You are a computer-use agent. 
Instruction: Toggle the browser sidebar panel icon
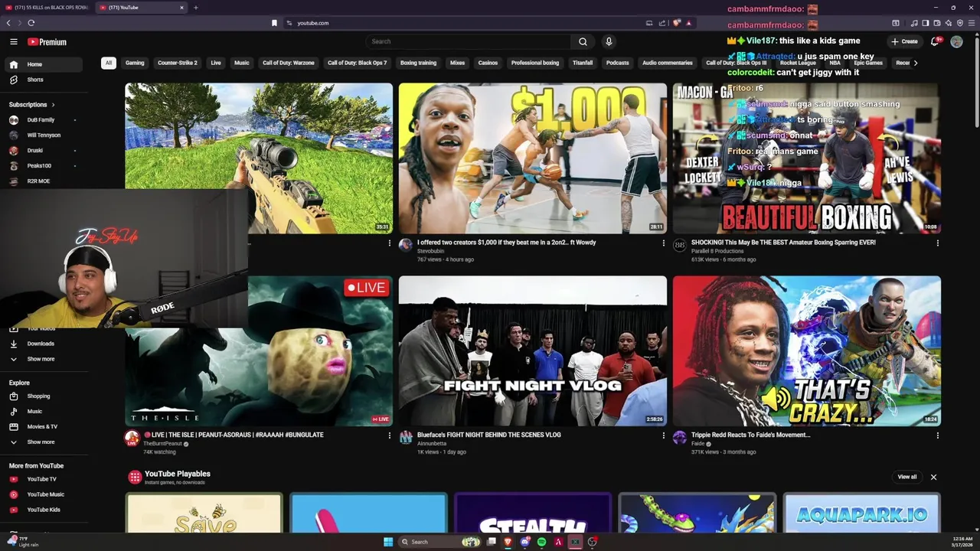926,23
